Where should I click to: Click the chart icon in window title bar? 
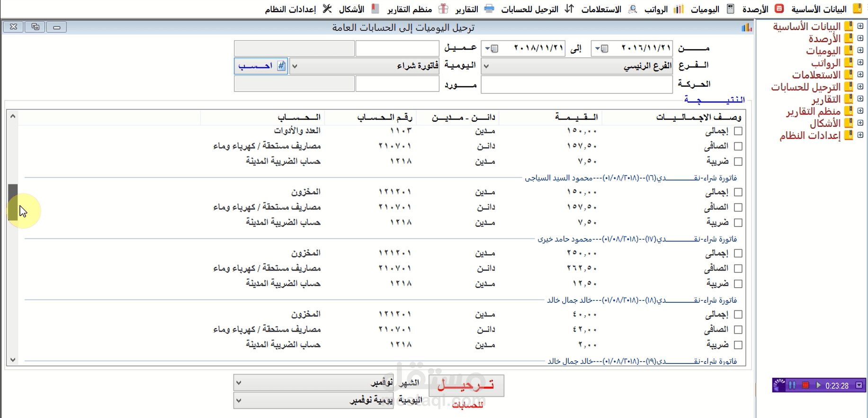click(747, 27)
